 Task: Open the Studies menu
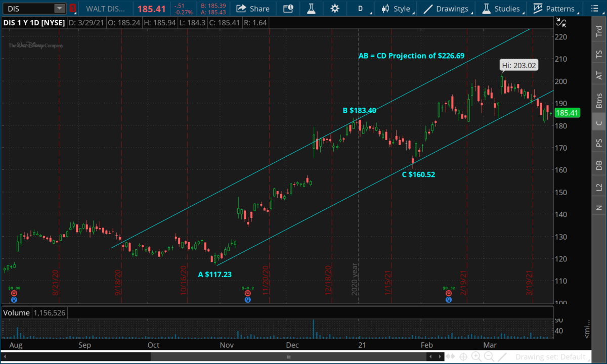point(502,9)
